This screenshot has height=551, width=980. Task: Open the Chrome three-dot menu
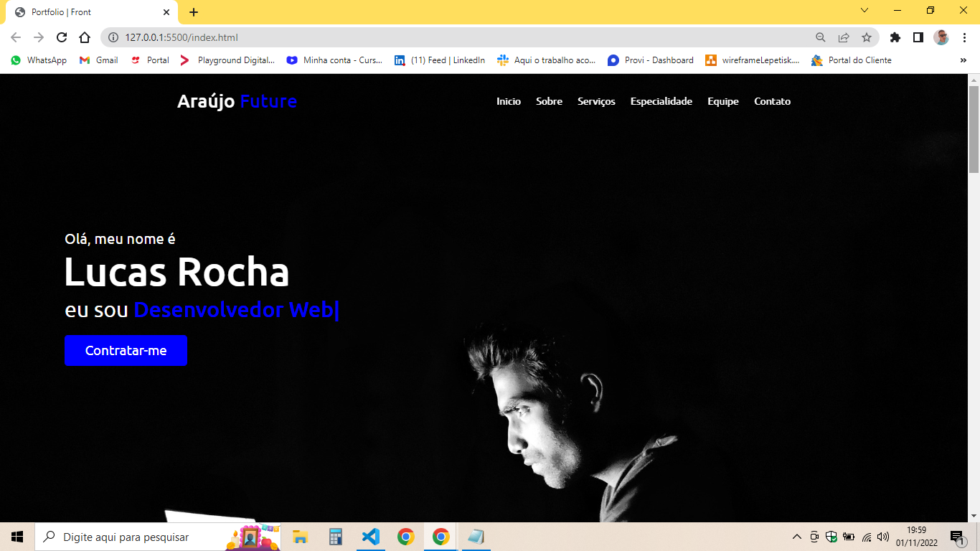click(964, 36)
